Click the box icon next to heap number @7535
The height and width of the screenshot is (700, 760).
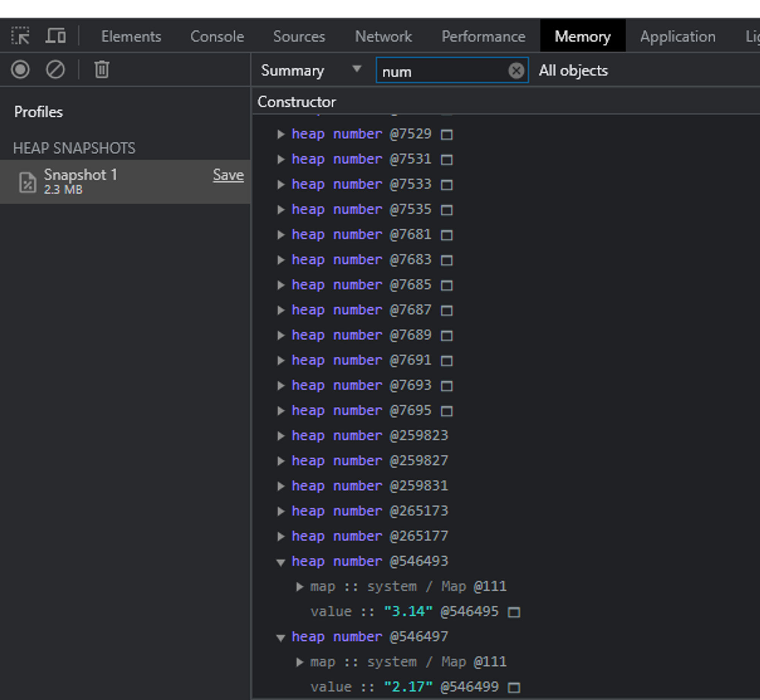[x=446, y=210]
